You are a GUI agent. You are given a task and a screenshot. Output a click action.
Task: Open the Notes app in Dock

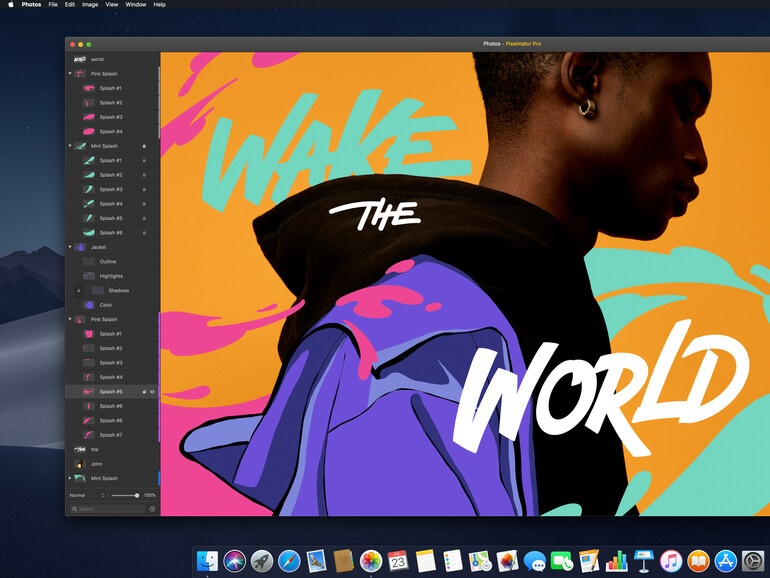coord(425,561)
